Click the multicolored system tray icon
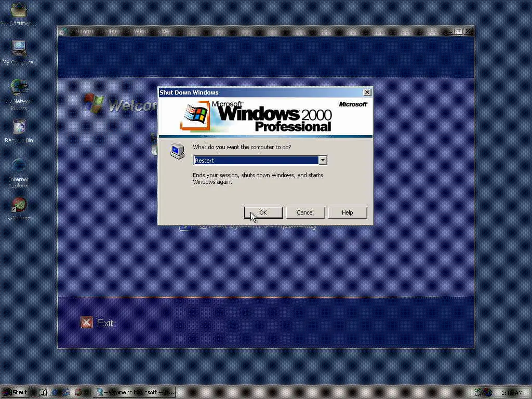The height and width of the screenshot is (399, 532). pos(488,392)
